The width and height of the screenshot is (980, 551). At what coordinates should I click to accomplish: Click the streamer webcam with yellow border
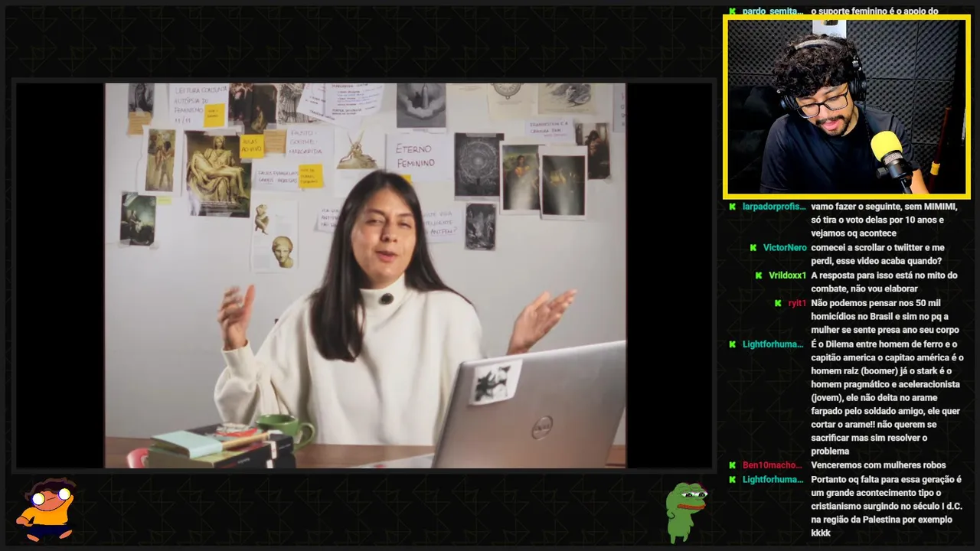tap(847, 106)
